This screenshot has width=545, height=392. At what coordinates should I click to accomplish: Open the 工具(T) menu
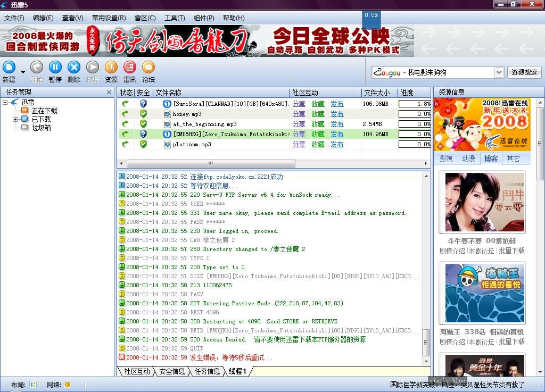pos(174,18)
